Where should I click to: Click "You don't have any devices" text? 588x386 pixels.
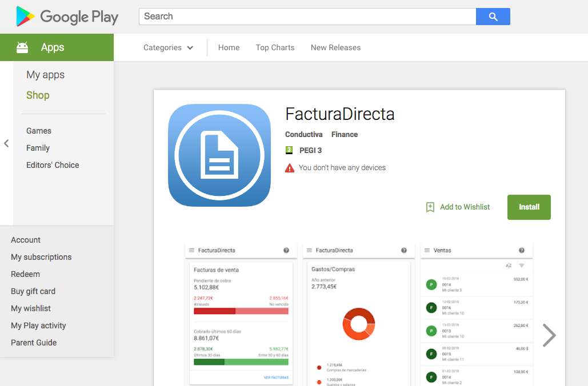pos(342,167)
